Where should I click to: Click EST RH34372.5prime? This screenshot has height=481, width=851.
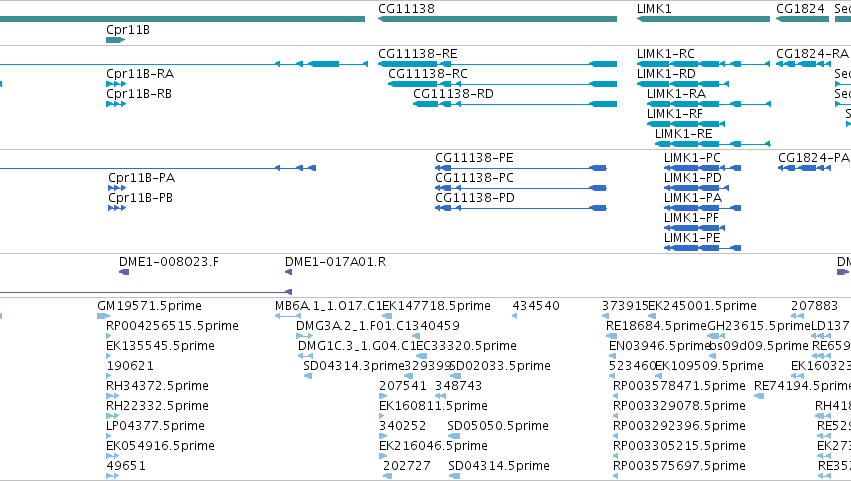(x=157, y=387)
